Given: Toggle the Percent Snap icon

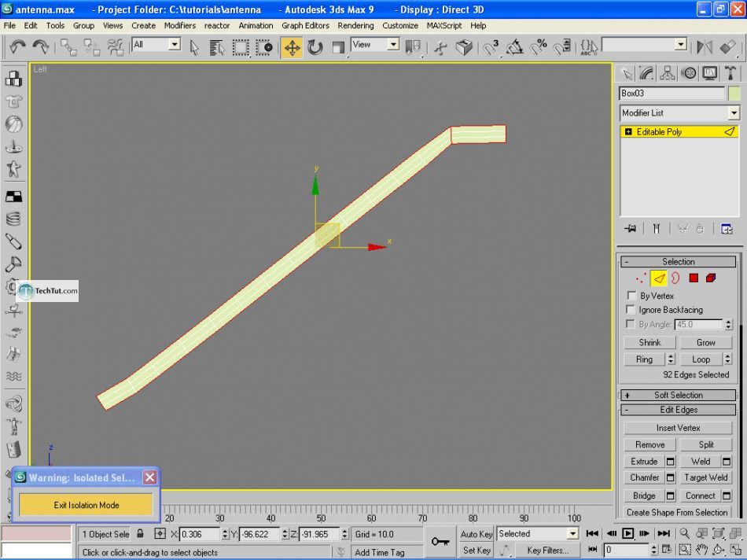Looking at the screenshot, I should tap(539, 47).
